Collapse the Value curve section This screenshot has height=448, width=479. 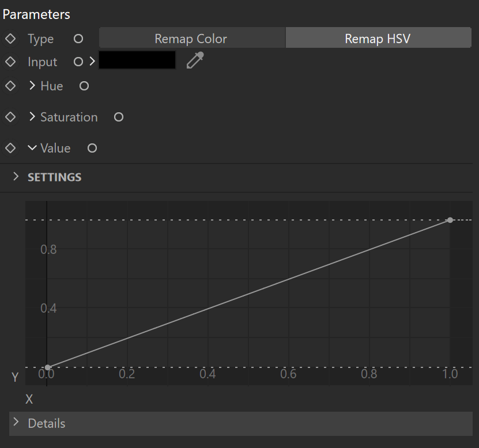coord(32,148)
